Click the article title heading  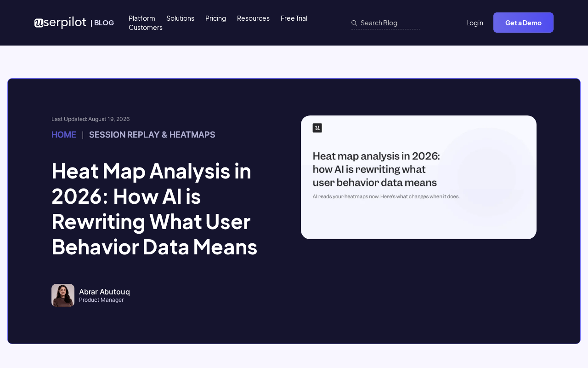tap(154, 209)
